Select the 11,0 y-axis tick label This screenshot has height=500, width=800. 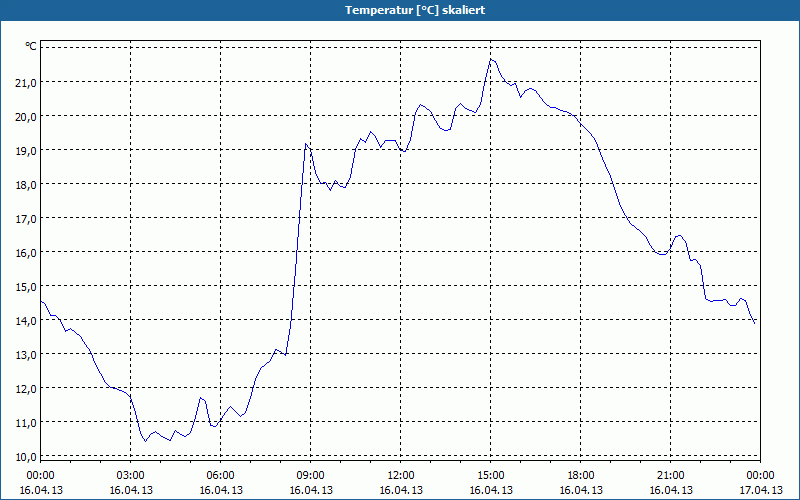(27, 422)
